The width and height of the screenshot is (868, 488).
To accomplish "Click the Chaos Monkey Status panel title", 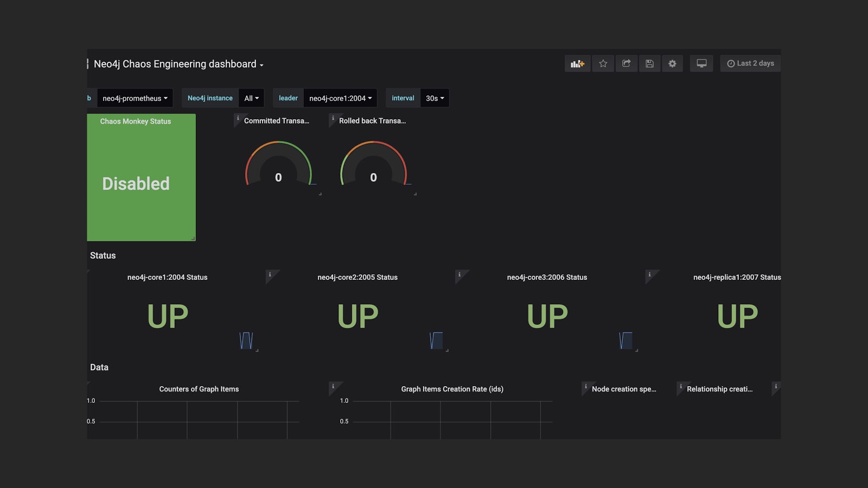I will 136,121.
